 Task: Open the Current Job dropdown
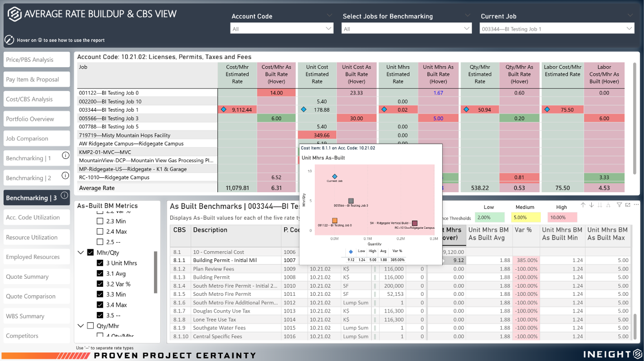click(557, 29)
